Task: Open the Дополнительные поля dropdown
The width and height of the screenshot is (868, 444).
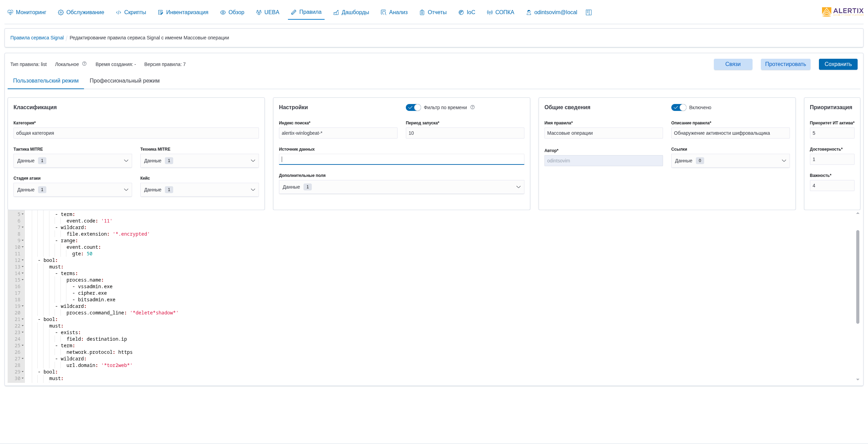Action: (401, 187)
